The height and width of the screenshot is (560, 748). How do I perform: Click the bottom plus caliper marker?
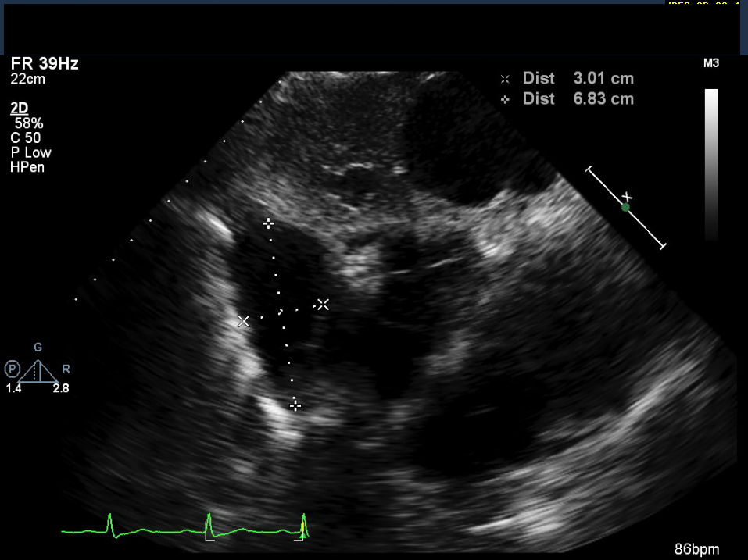click(x=295, y=405)
